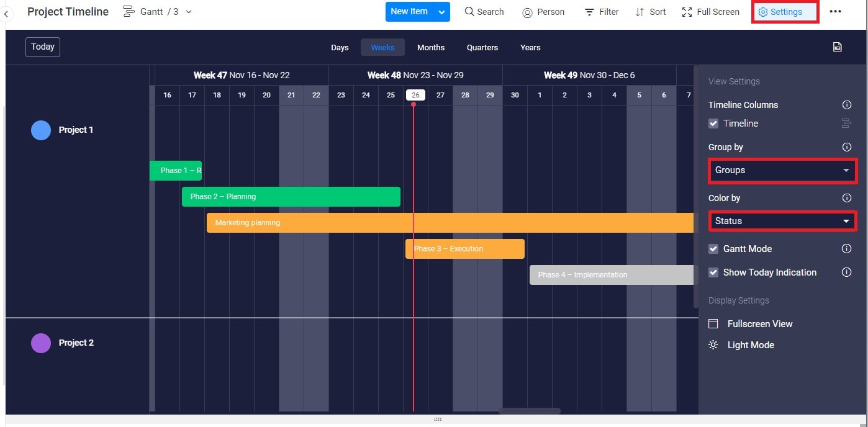
Task: Expand the New Item dropdown arrow
Action: pyautogui.click(x=441, y=12)
